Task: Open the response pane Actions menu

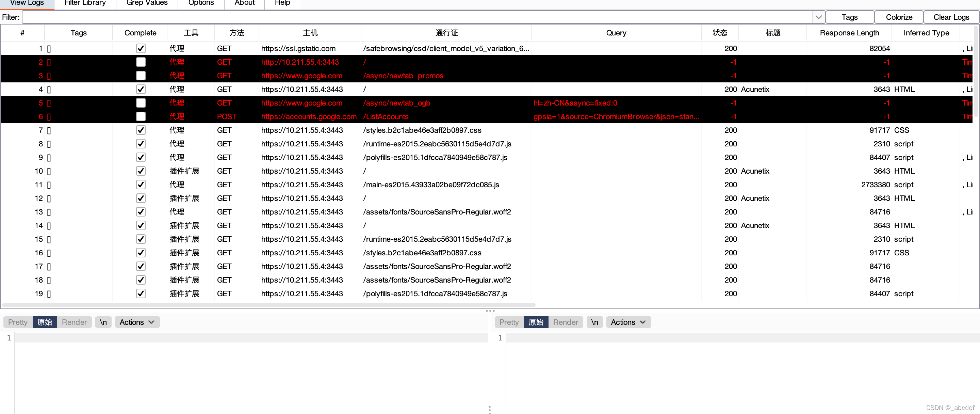Action: coord(628,322)
